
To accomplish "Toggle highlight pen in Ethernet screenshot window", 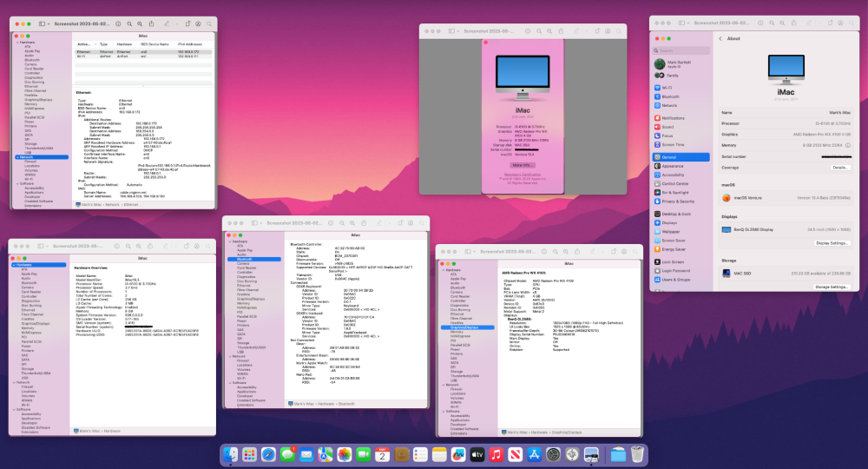I will pos(166,23).
